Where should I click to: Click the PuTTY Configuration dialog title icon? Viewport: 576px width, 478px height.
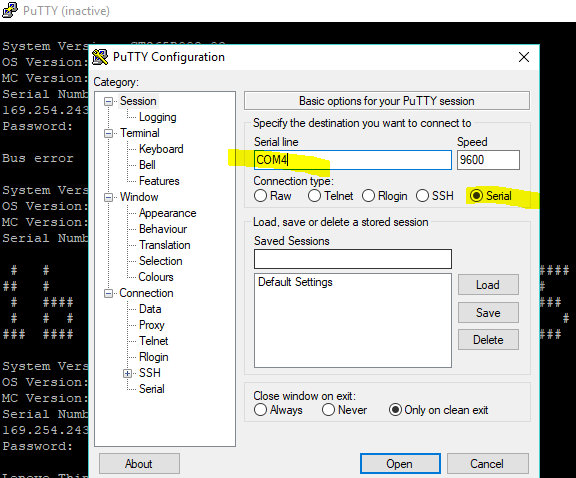(100, 57)
